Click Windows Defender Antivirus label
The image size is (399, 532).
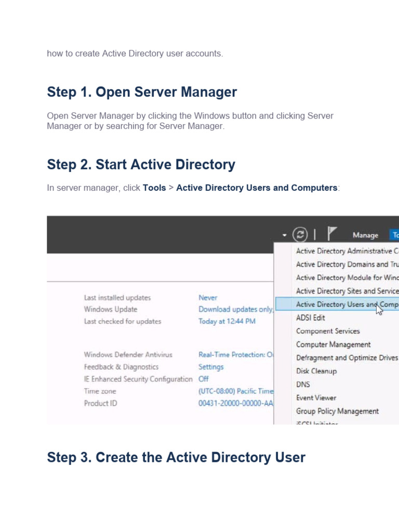pyautogui.click(x=128, y=354)
